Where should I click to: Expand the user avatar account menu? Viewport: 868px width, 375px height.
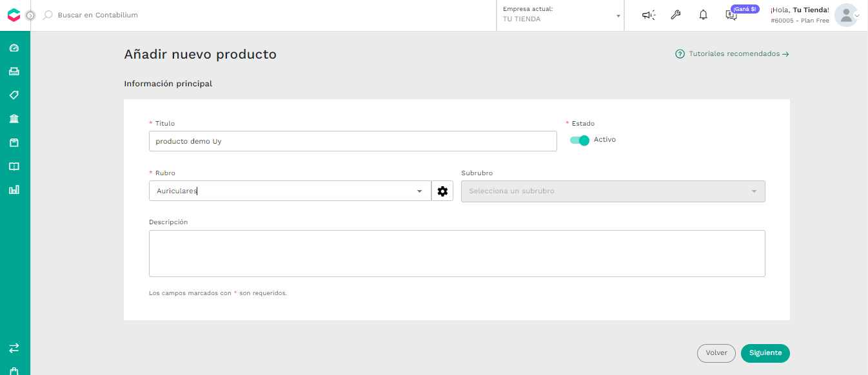click(x=847, y=15)
